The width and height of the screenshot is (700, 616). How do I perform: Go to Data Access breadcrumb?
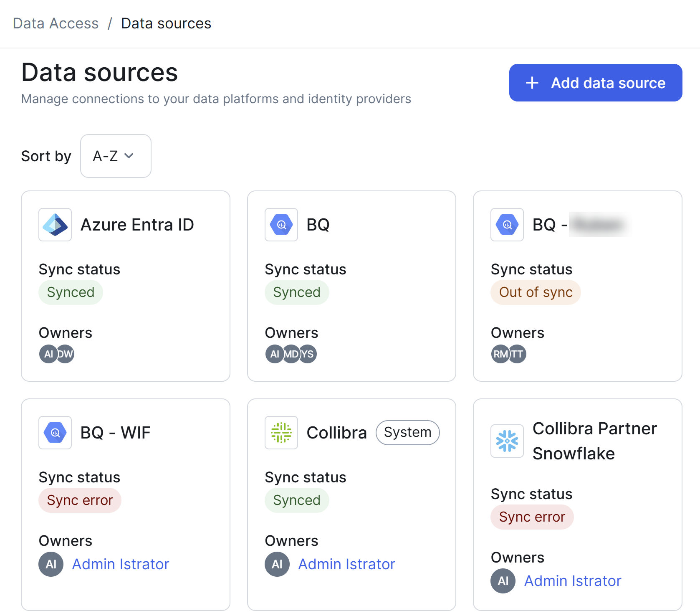coord(56,23)
